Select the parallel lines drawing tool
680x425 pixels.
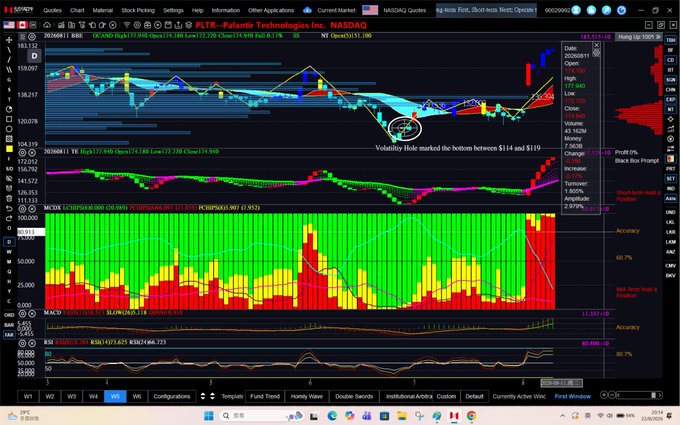[9, 69]
